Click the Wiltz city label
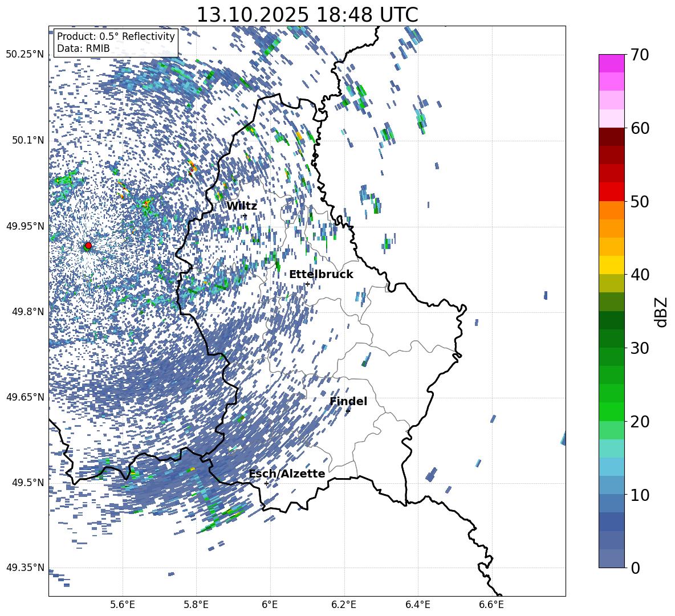This screenshot has height=616, width=675. pos(242,206)
